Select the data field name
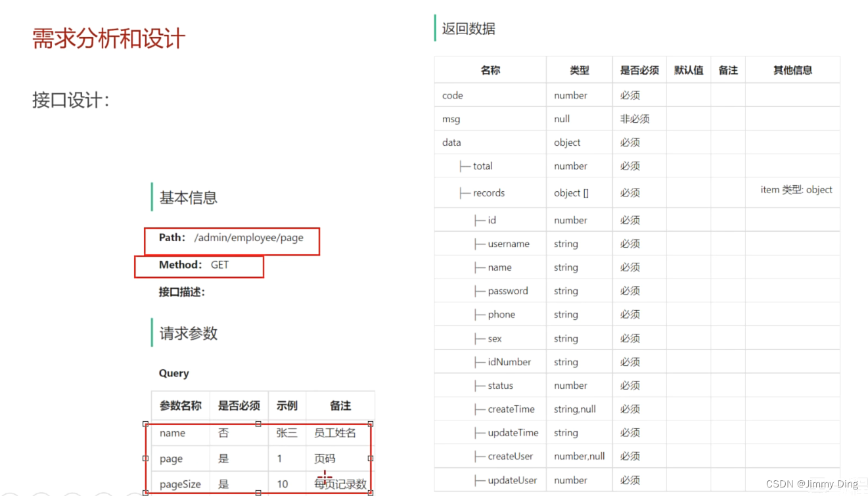The width and height of the screenshot is (868, 496). point(451,143)
